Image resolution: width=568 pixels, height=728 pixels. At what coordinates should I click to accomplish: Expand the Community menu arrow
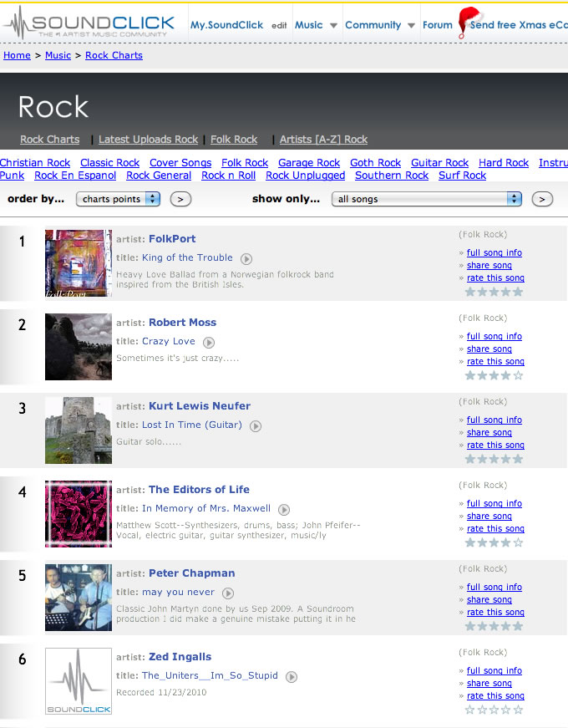pos(411,26)
